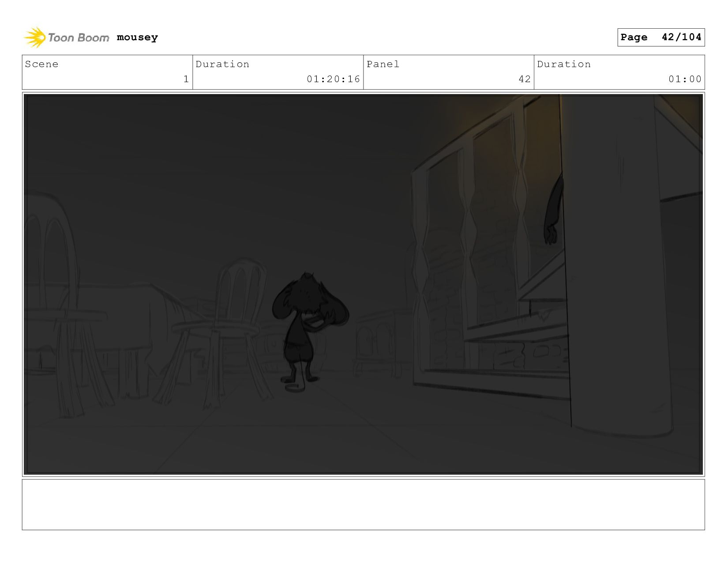Click the 'Duration' label beside Panel
728x563 pixels.
tap(564, 64)
